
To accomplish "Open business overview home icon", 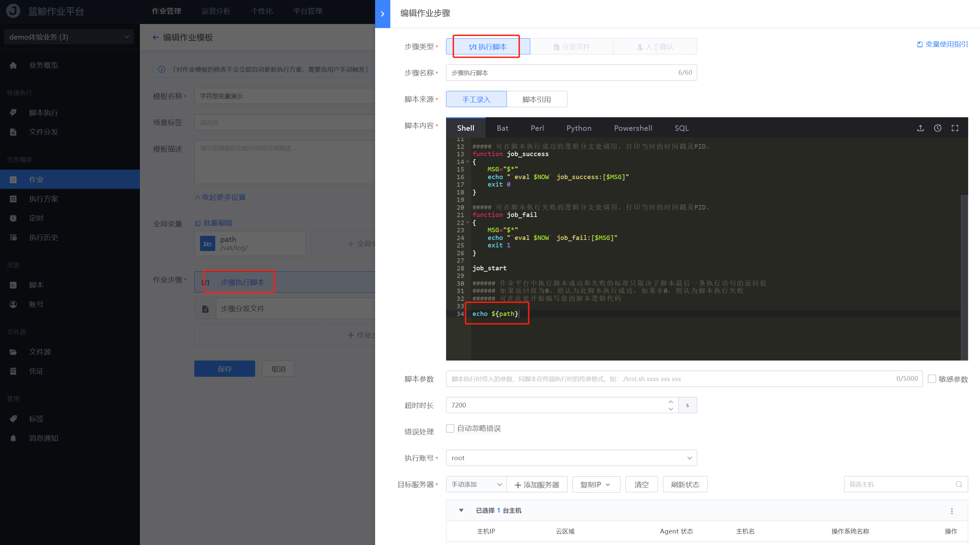I will coord(13,66).
